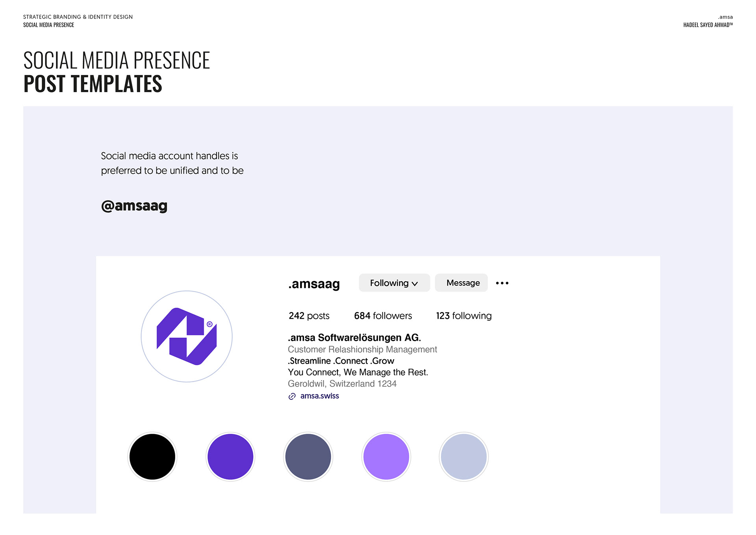This screenshot has width=756, height=535.
Task: Select the light violet highlight circle
Action: coord(386,457)
